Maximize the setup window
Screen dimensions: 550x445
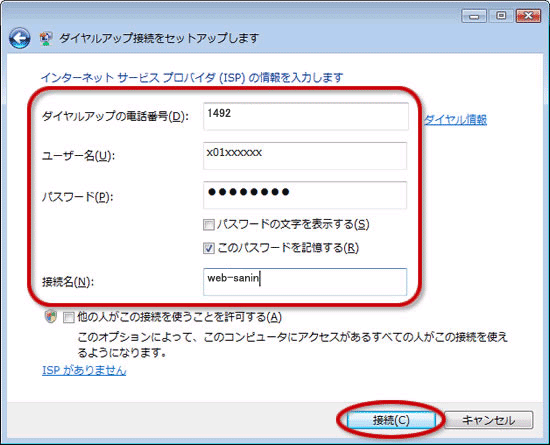click(501, 16)
